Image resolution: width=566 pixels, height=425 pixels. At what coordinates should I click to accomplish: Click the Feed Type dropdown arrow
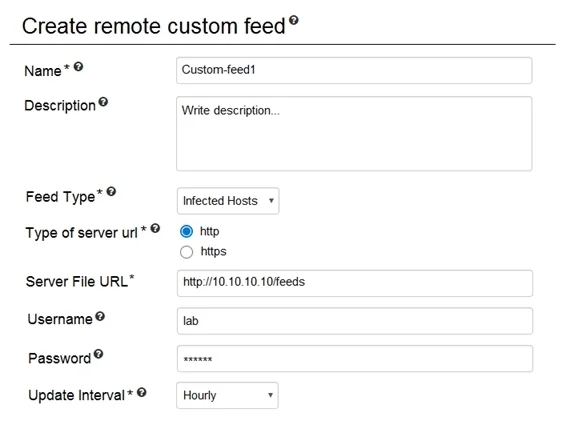(271, 201)
